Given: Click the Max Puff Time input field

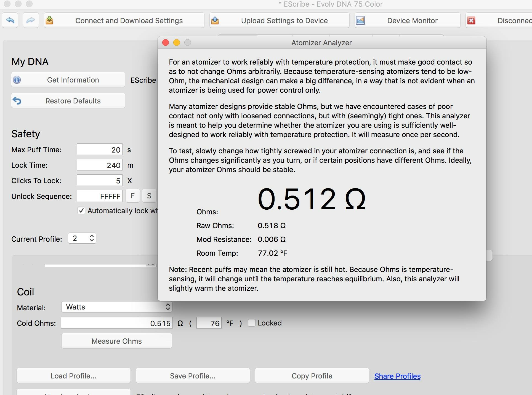Looking at the screenshot, I should [99, 150].
